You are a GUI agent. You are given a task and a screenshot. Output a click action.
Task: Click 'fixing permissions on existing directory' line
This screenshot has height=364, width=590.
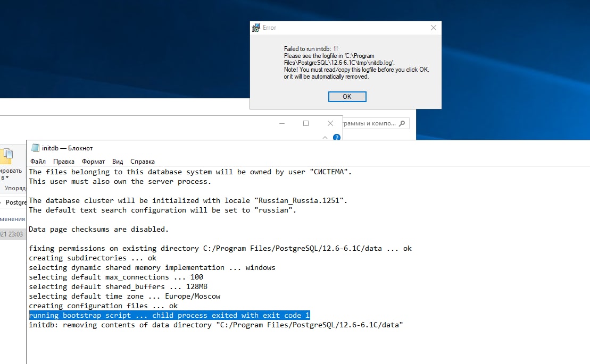point(220,248)
